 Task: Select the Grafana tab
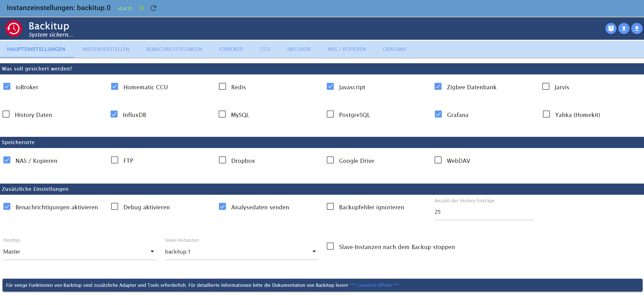(x=394, y=49)
